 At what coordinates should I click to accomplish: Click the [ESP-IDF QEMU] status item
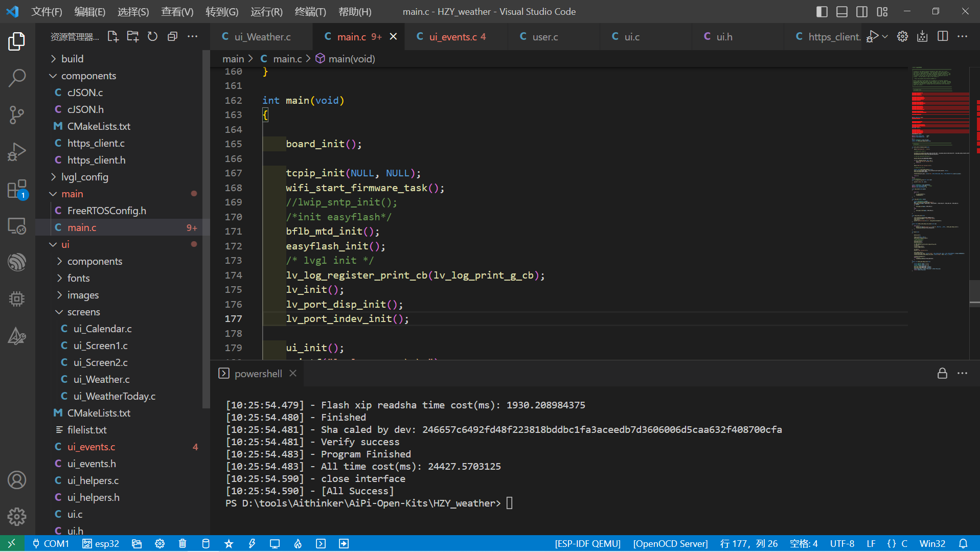588,544
